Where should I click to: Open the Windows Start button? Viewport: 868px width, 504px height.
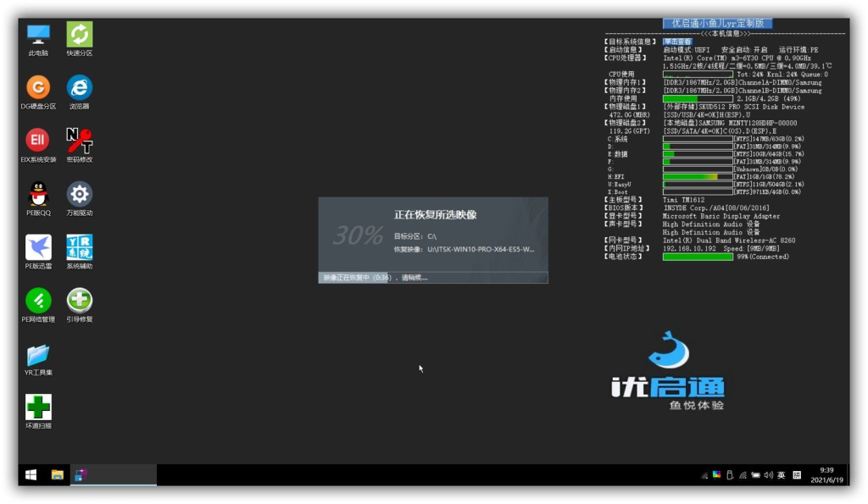(x=31, y=474)
